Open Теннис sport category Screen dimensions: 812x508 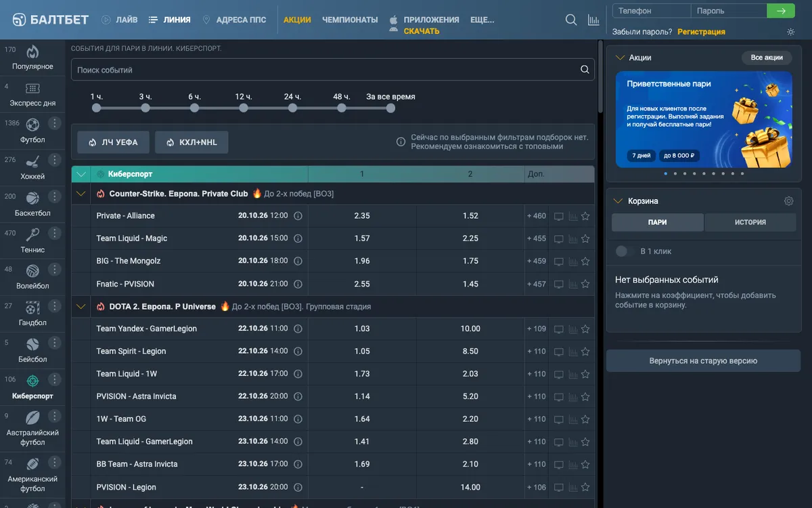(x=32, y=240)
